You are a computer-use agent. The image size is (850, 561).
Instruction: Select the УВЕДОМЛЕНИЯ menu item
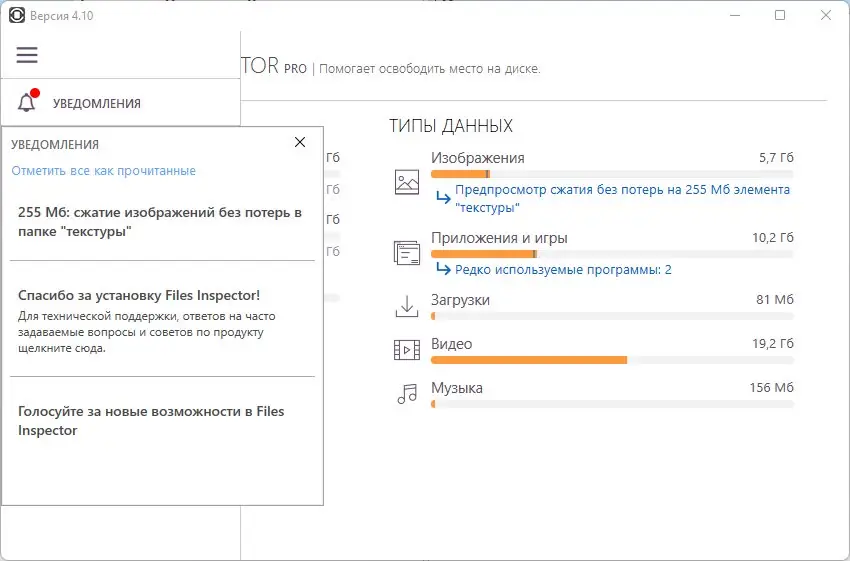tap(96, 103)
